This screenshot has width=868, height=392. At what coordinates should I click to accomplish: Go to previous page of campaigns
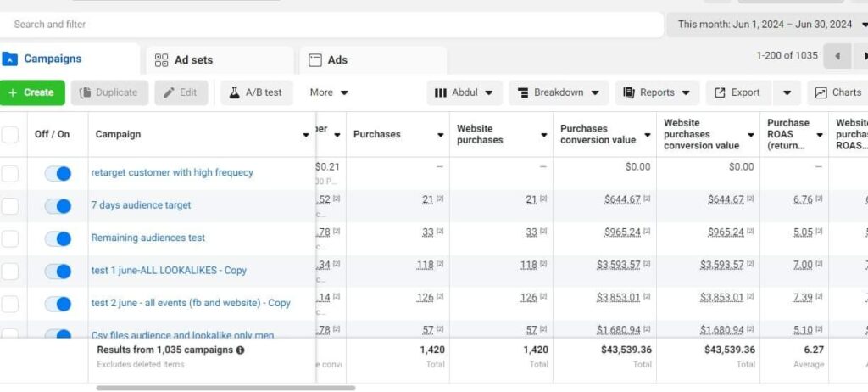[837, 56]
